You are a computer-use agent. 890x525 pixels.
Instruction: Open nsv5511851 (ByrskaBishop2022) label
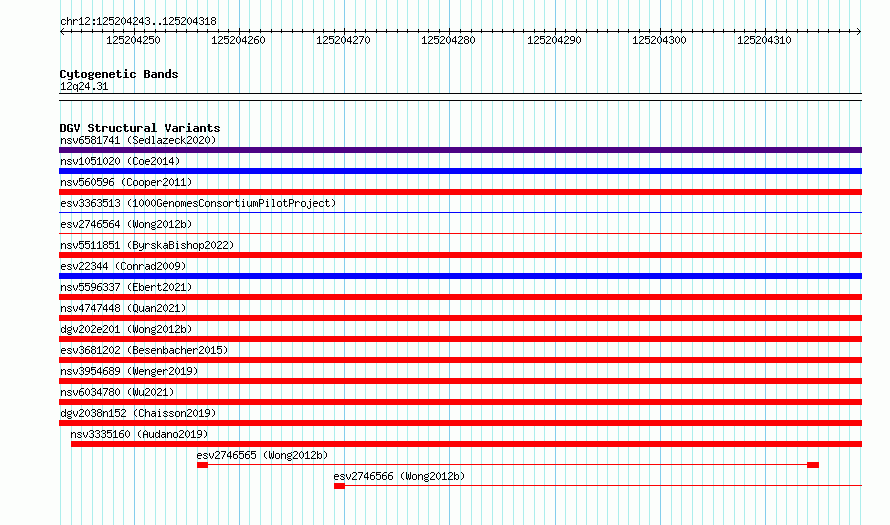click(147, 245)
